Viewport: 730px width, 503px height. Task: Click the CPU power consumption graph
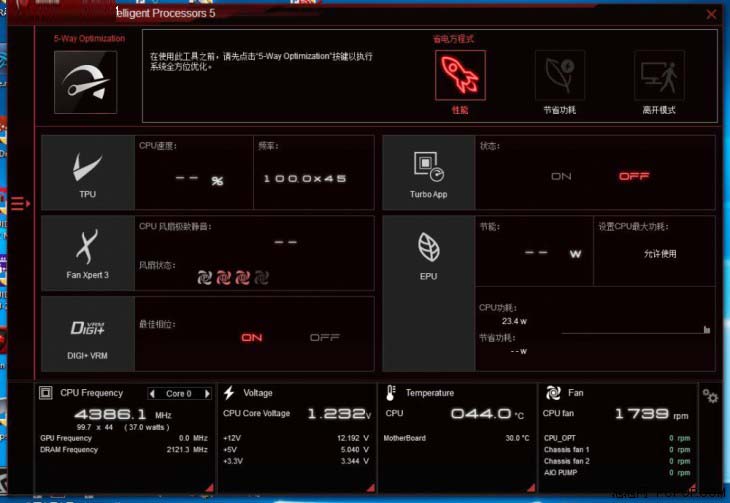click(635, 330)
